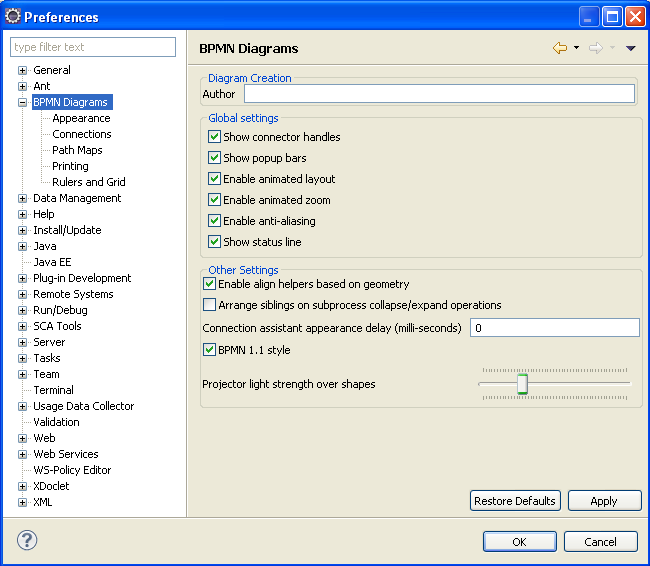Toggle the BPMN 1.1 style checkbox
650x566 pixels.
[209, 350]
